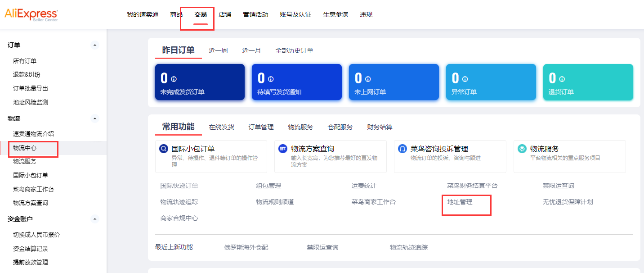Click info icon on 未上网订单 card
This screenshot has width=644, height=273.
coord(368,79)
